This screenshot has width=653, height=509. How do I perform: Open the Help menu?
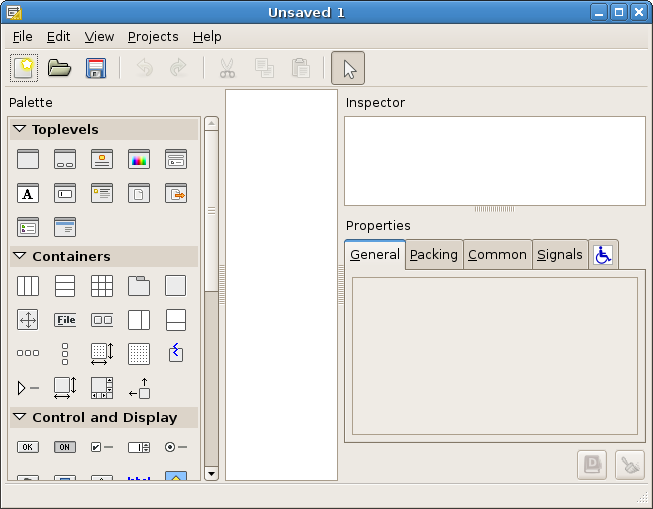[x=207, y=37]
